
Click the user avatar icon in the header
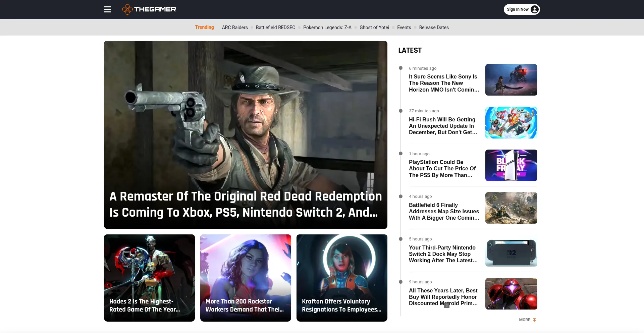pos(535,9)
